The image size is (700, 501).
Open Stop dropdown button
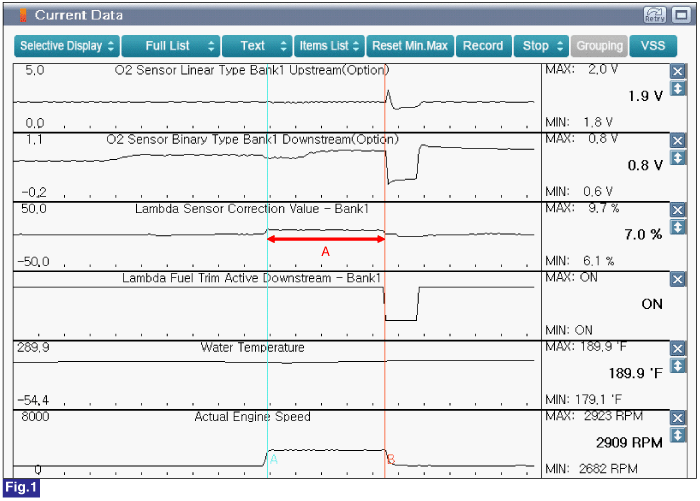point(541,46)
